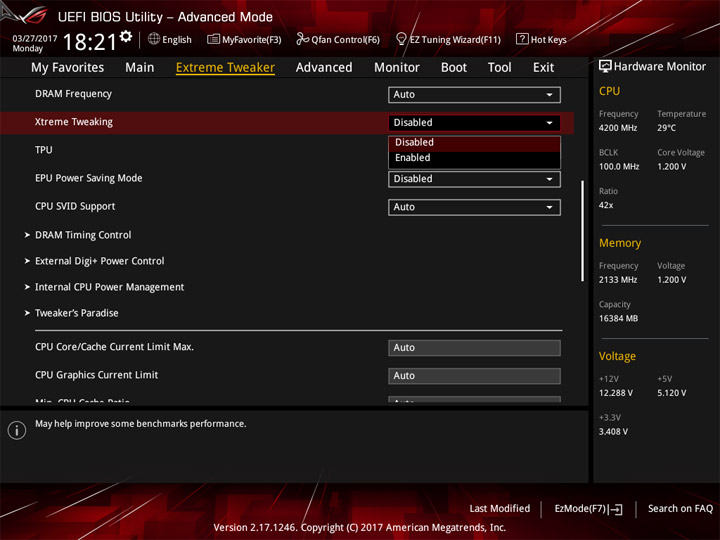Launch EZ Tuning Wizard lightbulb icon
720x540 pixels.
(x=401, y=39)
